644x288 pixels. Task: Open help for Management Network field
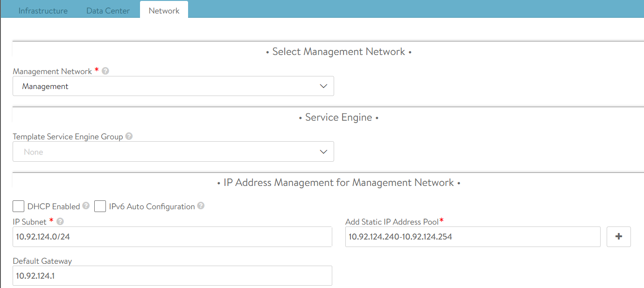click(105, 71)
